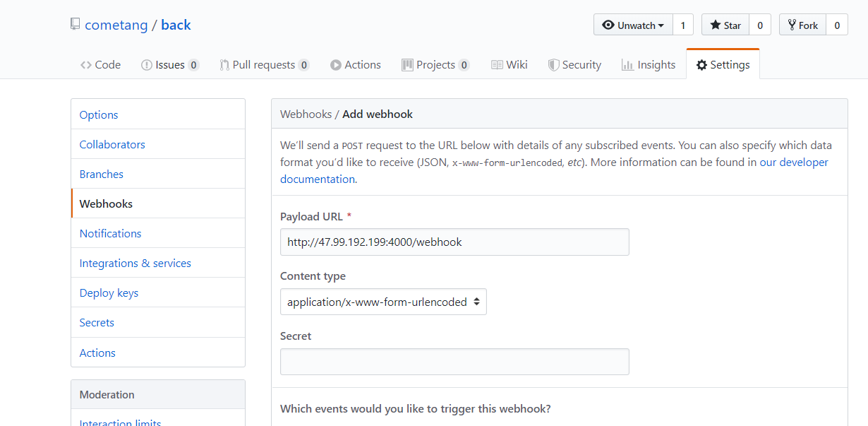Image resolution: width=868 pixels, height=426 pixels.
Task: Switch to the Wiki tab
Action: [x=510, y=64]
